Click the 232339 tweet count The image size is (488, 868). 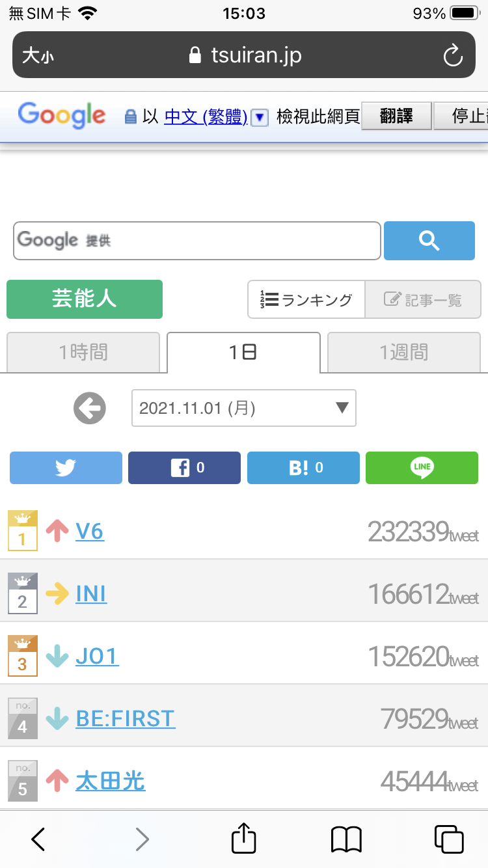pyautogui.click(x=423, y=532)
